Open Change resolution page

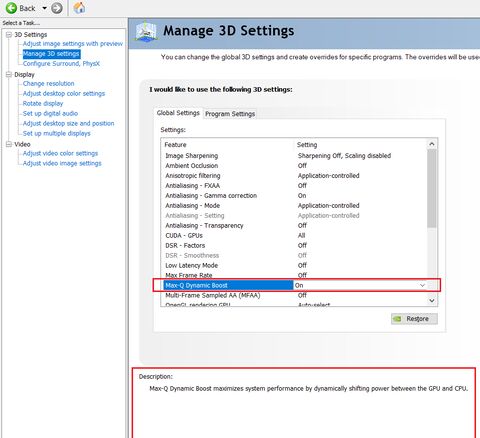click(x=48, y=84)
